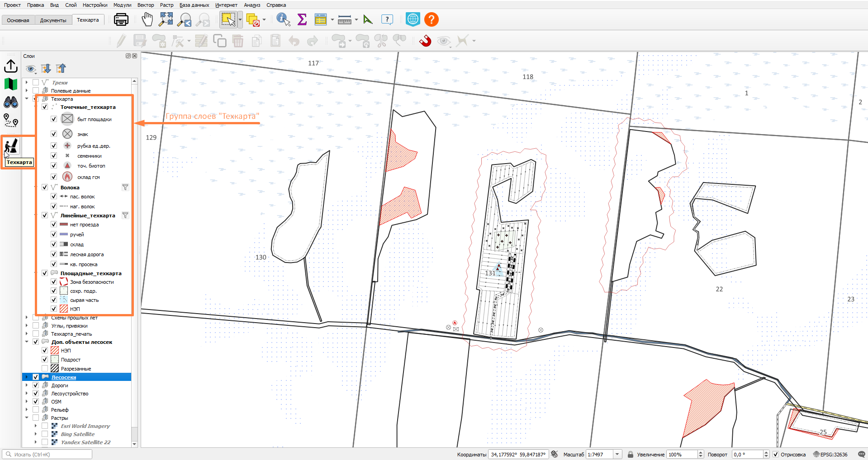Image resolution: width=868 pixels, height=460 pixels.
Task: Expand the Дороги group
Action: pos(27,385)
